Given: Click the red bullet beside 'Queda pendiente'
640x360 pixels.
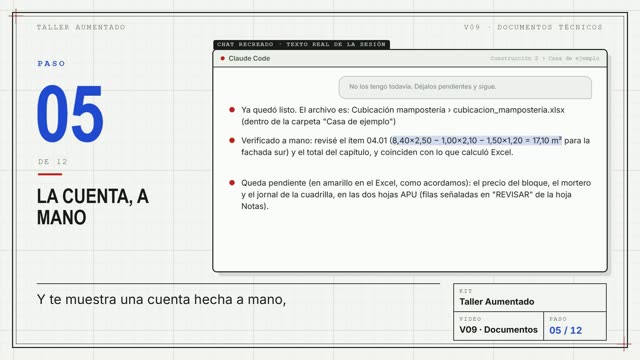Looking at the screenshot, I should pyautogui.click(x=232, y=183).
